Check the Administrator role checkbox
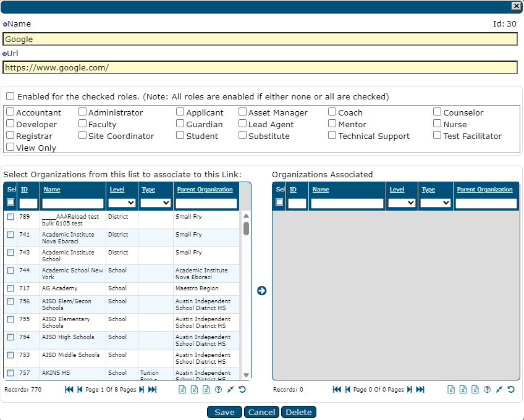 click(83, 112)
